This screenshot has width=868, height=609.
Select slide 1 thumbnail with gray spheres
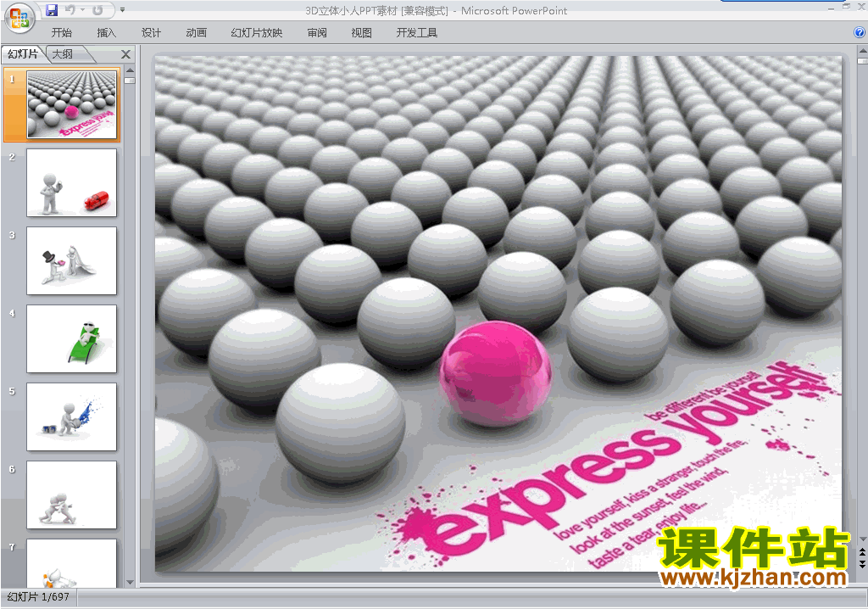tap(72, 104)
